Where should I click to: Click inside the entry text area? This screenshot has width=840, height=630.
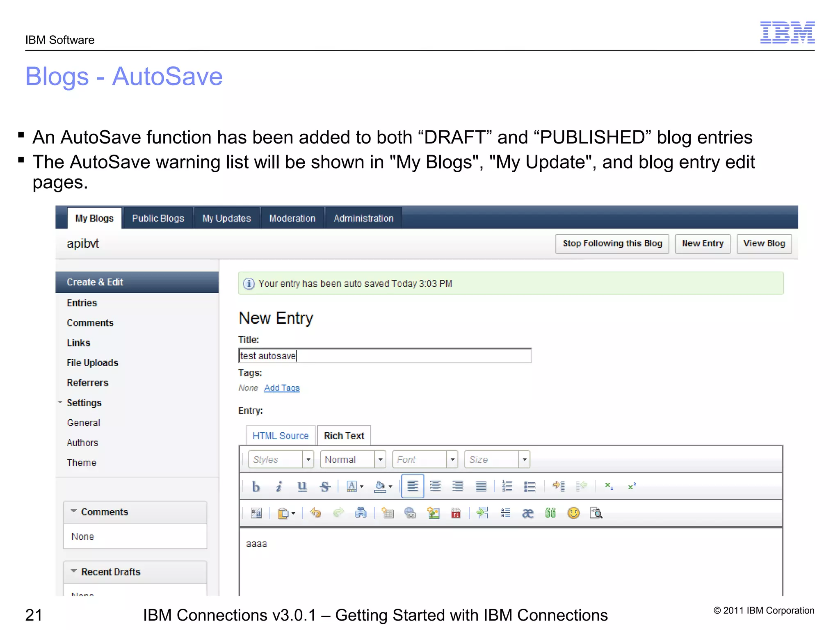coord(511,562)
